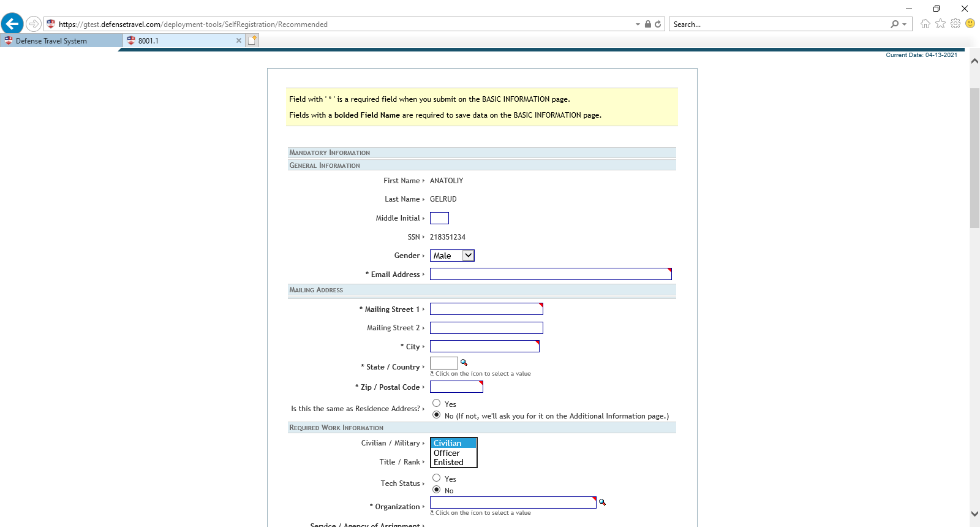980x527 pixels.
Task: Choose Officer in Civilian / Military list
Action: (x=453, y=453)
